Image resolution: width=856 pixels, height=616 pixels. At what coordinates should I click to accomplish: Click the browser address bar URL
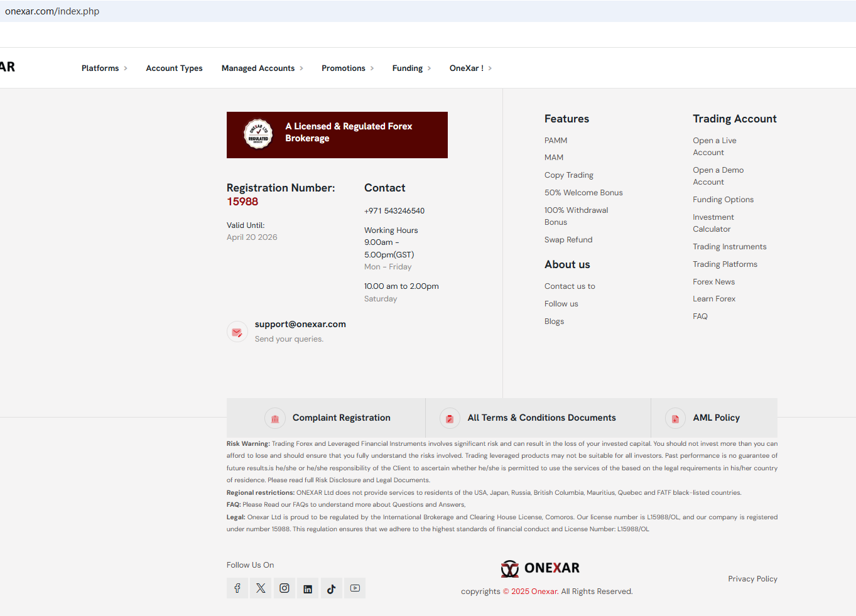[x=52, y=11]
